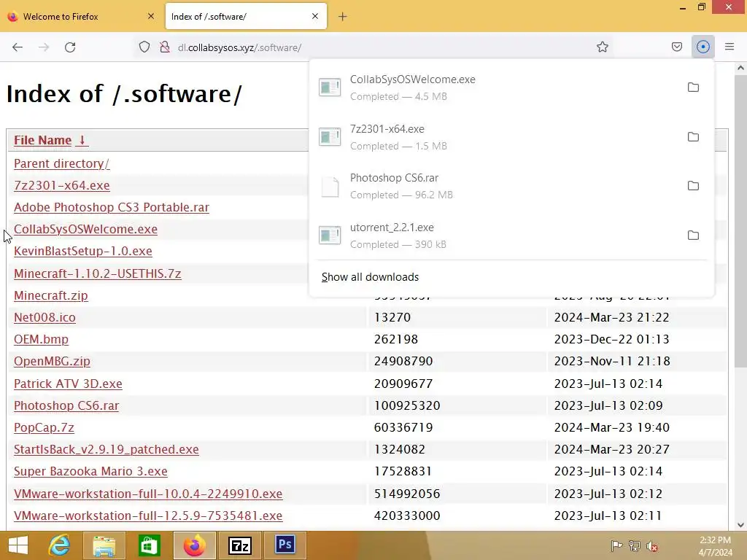Open the insecure connection padlock icon
The height and width of the screenshot is (560, 747).
165,47
